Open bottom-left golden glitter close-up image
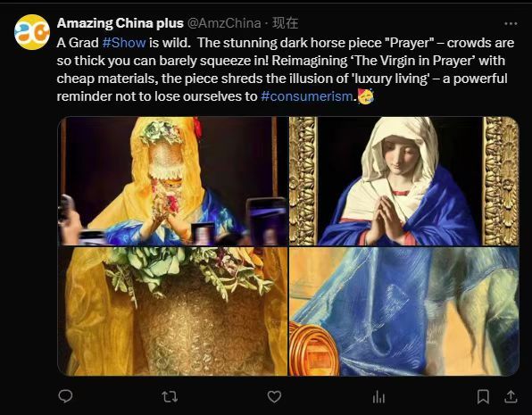 172,311
